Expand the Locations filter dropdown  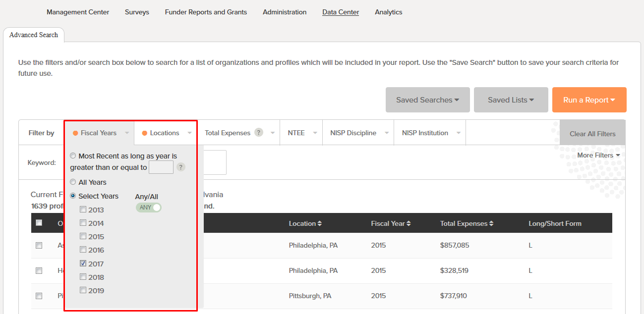pyautogui.click(x=166, y=133)
